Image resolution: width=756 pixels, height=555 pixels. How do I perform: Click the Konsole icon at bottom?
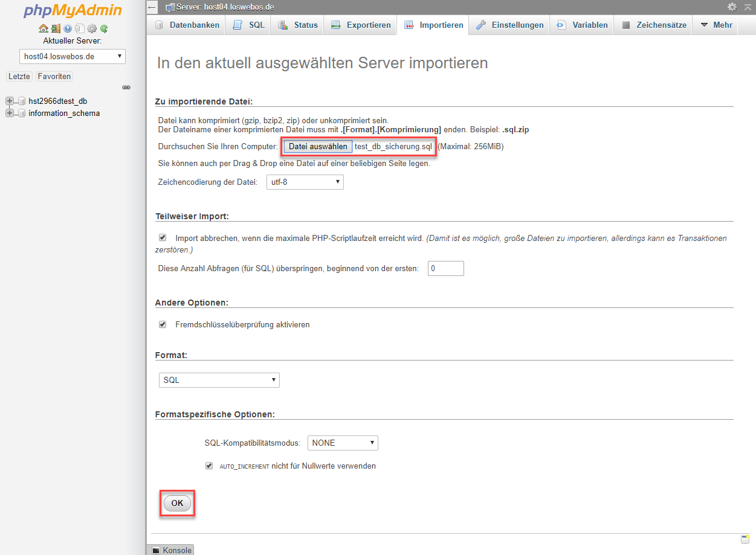156,550
